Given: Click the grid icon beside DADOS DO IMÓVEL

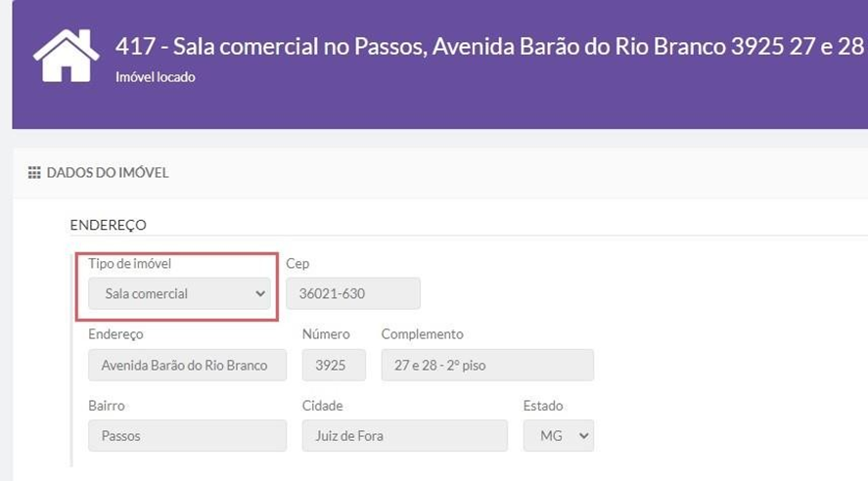Looking at the screenshot, I should pyautogui.click(x=34, y=173).
